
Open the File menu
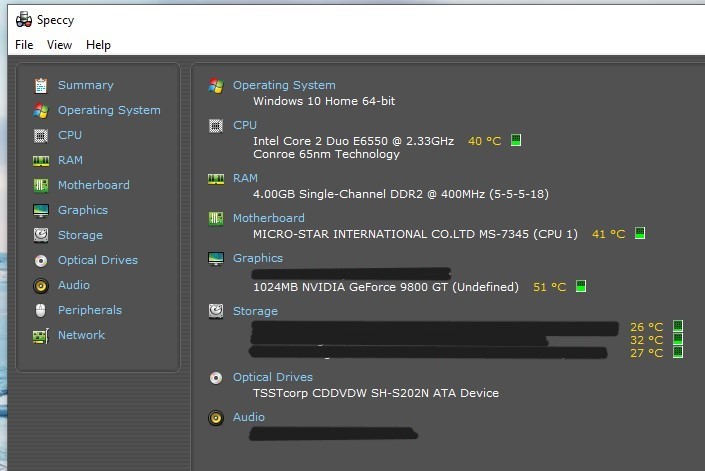pos(24,45)
